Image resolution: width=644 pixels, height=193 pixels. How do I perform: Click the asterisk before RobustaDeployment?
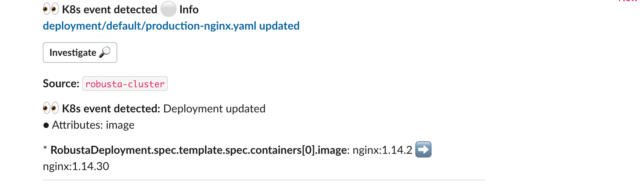point(45,149)
